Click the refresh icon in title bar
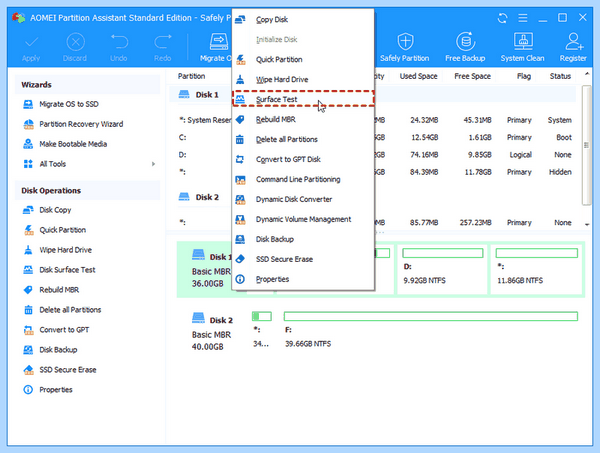Image resolution: width=600 pixels, height=453 pixels. coord(502,18)
